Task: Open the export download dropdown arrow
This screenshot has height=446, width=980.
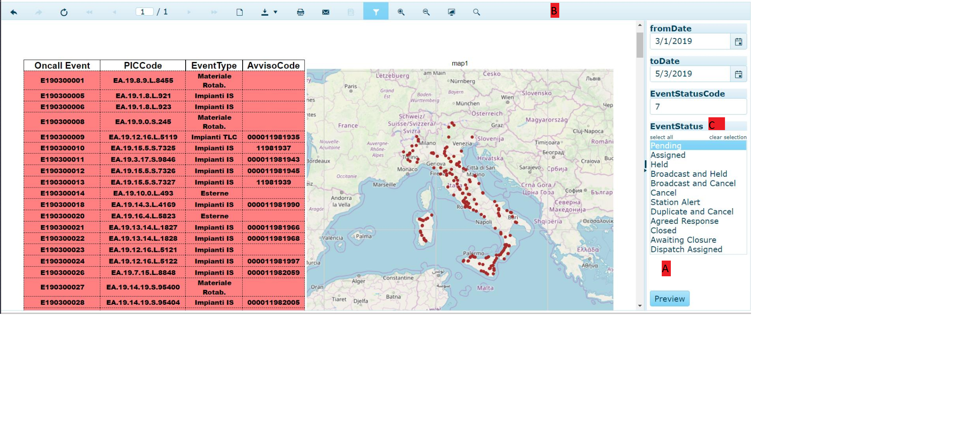Action: click(x=276, y=12)
